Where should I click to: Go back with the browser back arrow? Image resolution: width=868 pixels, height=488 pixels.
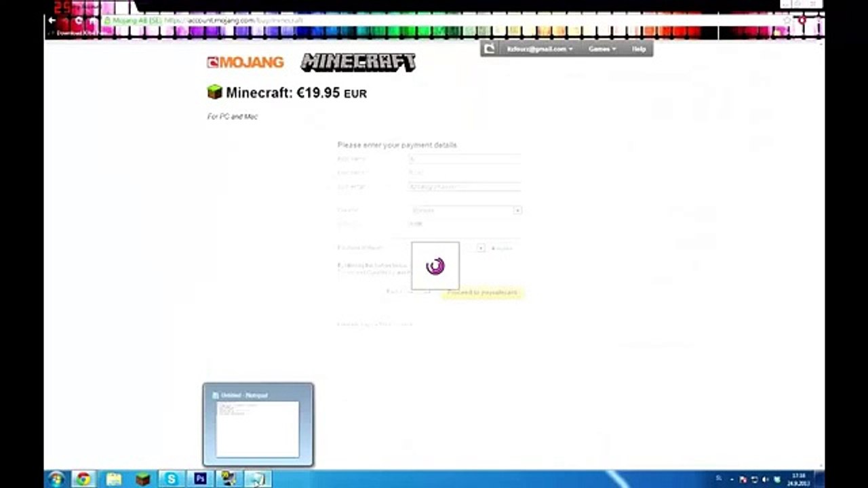click(x=52, y=21)
